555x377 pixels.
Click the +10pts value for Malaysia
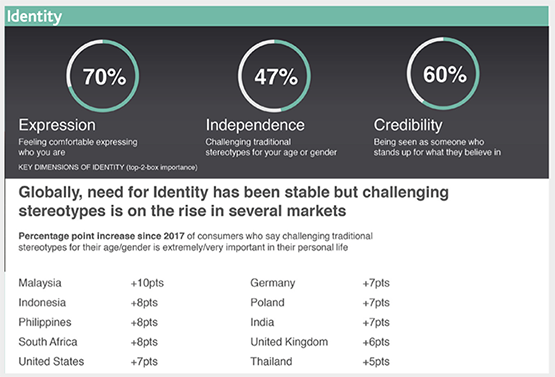[x=147, y=283]
